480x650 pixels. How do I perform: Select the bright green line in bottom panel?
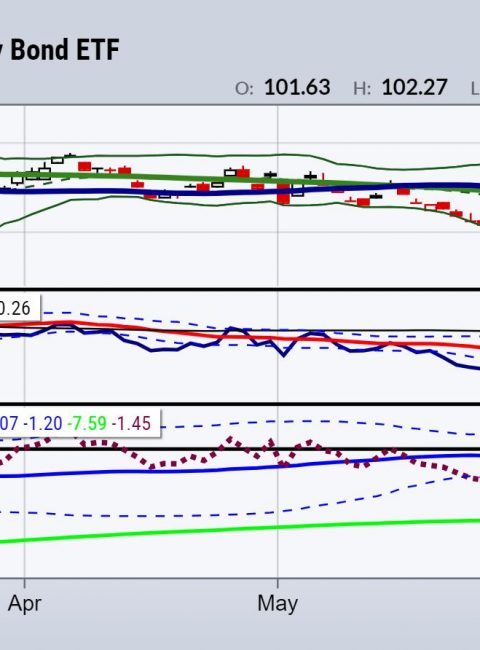tap(249, 529)
